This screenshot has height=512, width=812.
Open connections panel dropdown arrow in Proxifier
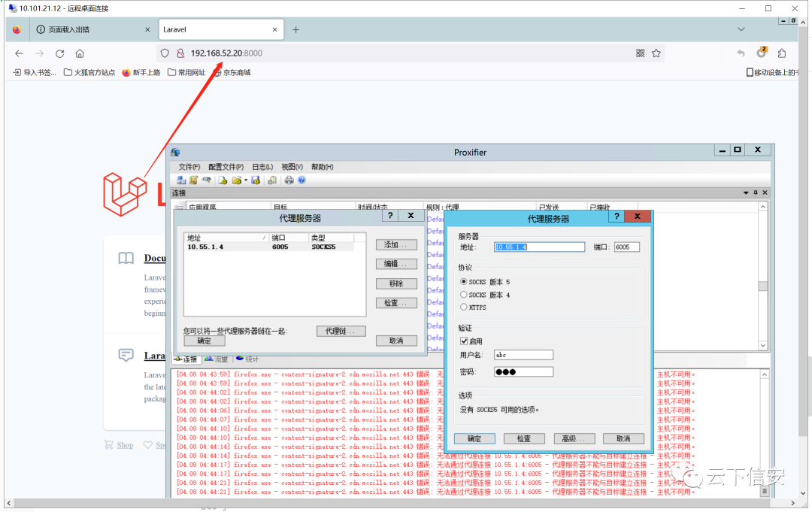(x=747, y=192)
